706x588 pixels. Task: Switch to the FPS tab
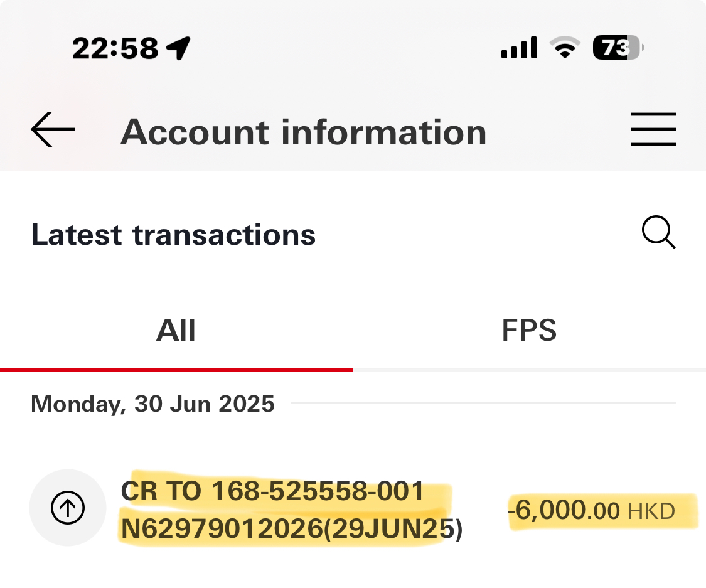(529, 330)
